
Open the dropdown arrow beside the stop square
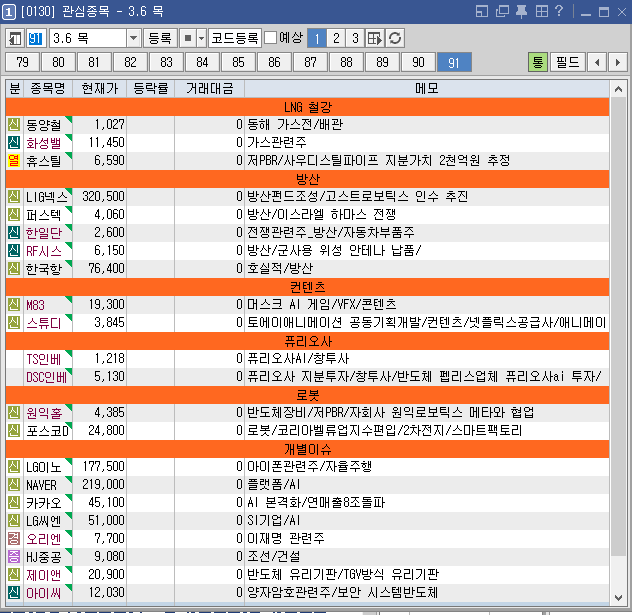tap(202, 39)
